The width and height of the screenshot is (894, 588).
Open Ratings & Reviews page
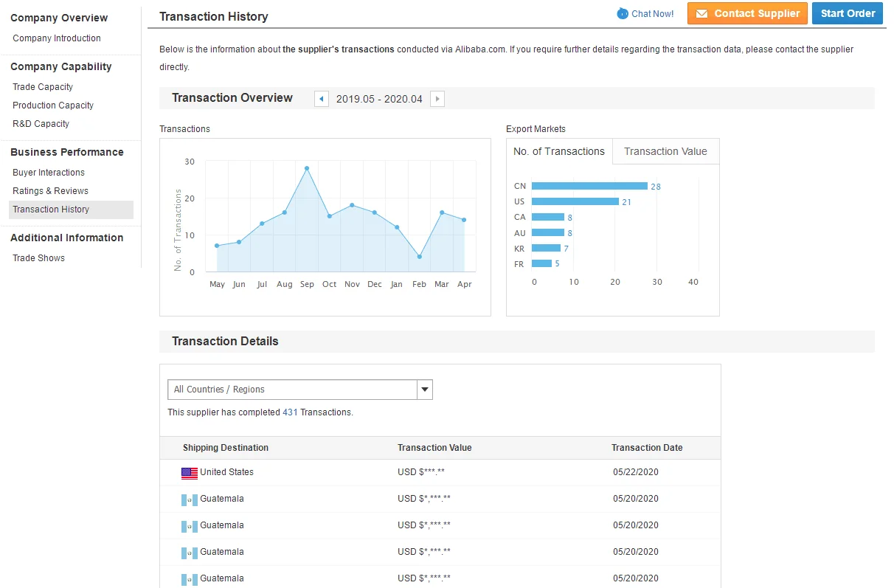pyautogui.click(x=50, y=191)
